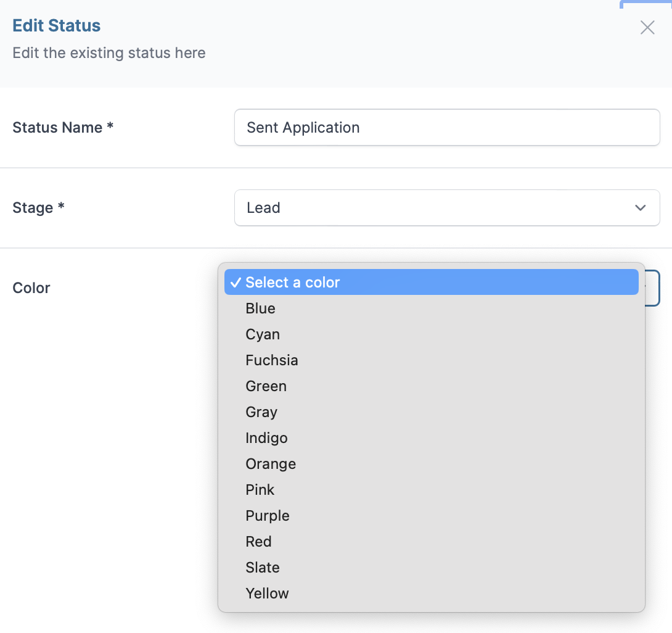Click the Stage dropdown chevron arrow
Viewport: 672px width, 633px height.
[x=640, y=208]
